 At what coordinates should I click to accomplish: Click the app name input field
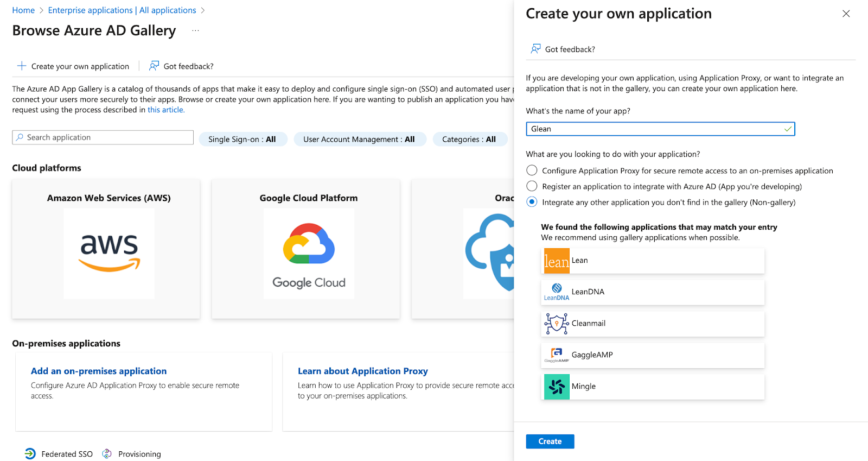click(660, 129)
